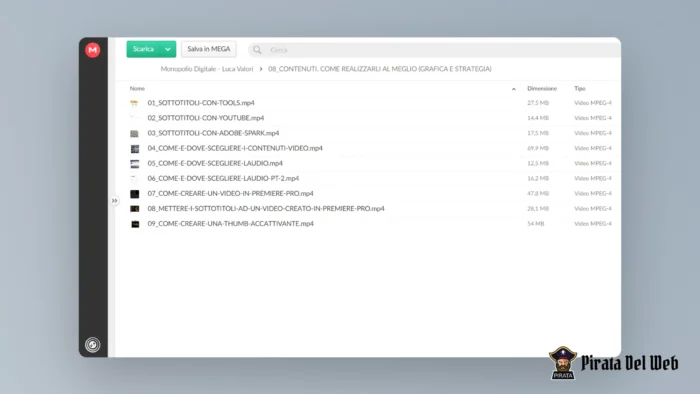700x394 pixels.
Task: Click the ascending sort arrow in the header
Action: point(514,89)
